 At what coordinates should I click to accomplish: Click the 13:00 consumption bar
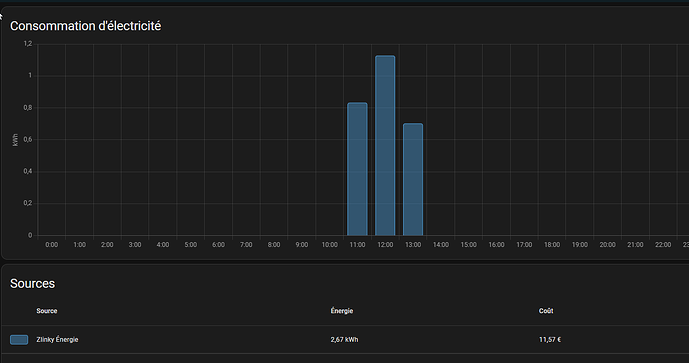pos(413,179)
